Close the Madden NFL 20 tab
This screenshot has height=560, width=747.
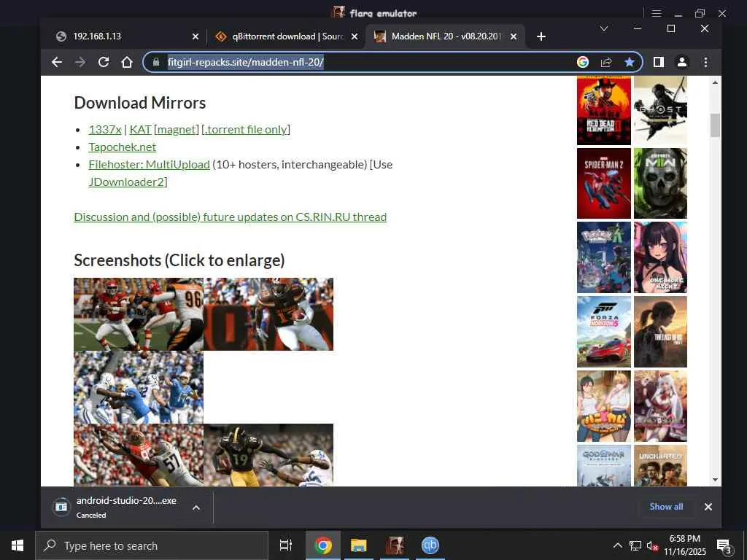514,36
